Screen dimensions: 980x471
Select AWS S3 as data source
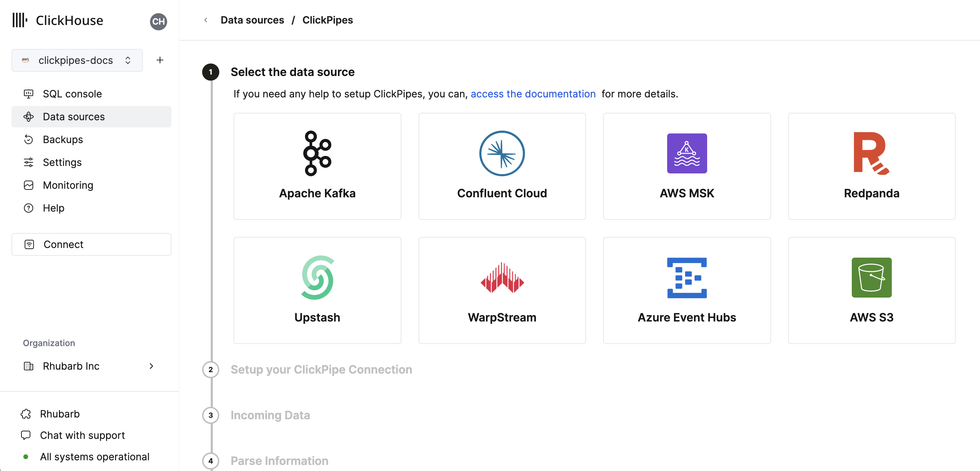tap(871, 290)
